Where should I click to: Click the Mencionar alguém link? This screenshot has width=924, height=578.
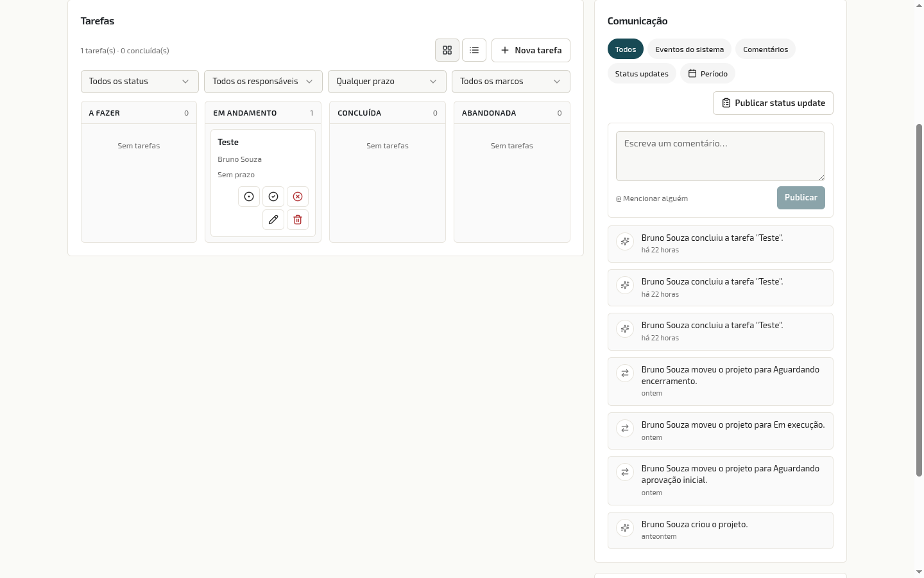click(652, 198)
